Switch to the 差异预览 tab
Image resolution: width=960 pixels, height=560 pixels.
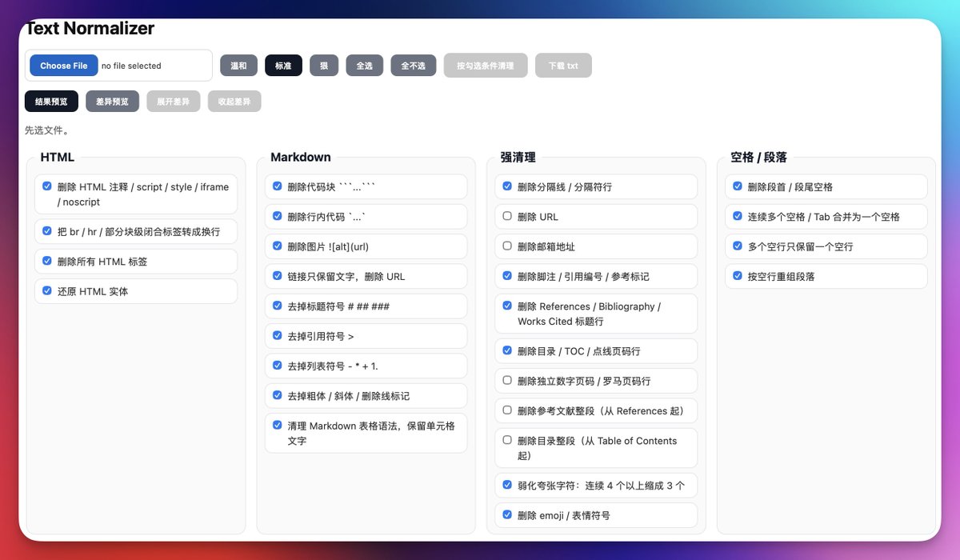click(x=112, y=102)
